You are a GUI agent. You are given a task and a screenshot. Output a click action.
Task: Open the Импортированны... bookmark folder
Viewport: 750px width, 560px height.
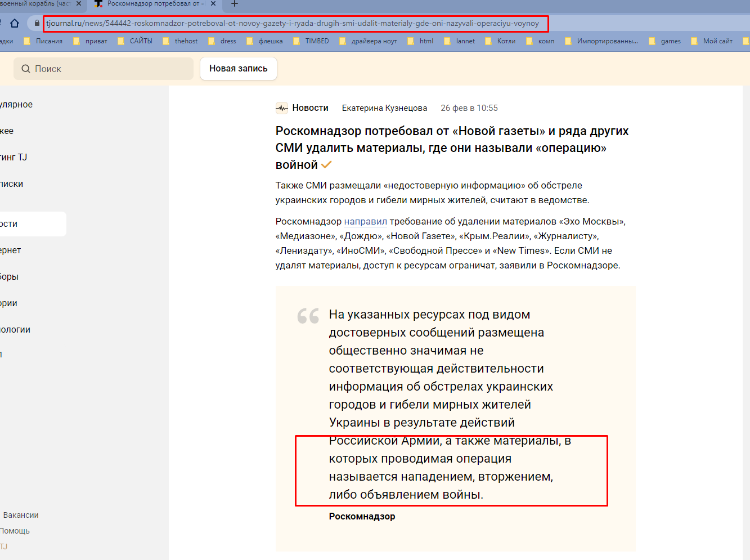pyautogui.click(x=601, y=41)
